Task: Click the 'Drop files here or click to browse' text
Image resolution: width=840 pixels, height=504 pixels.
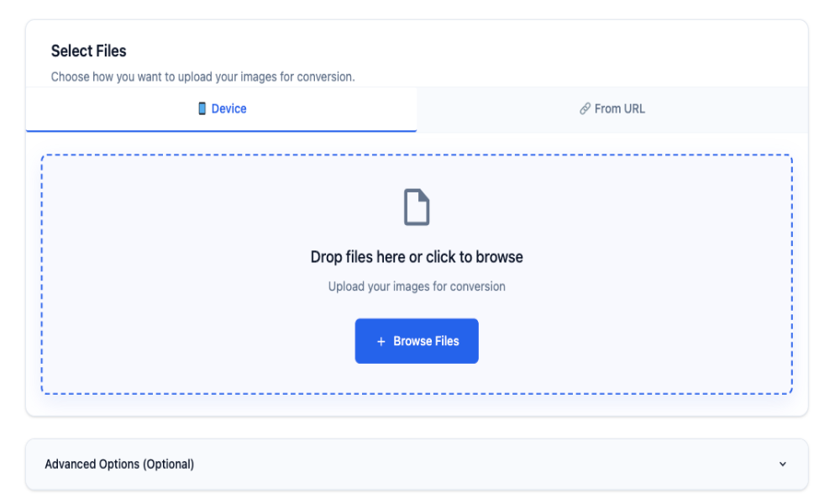Action: point(417,257)
